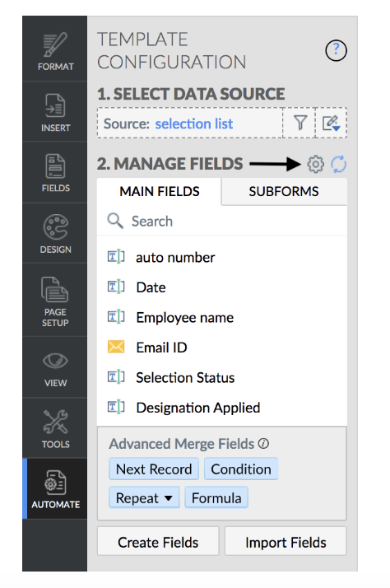Open the Format sidebar panel
390x588 pixels.
pyautogui.click(x=55, y=50)
